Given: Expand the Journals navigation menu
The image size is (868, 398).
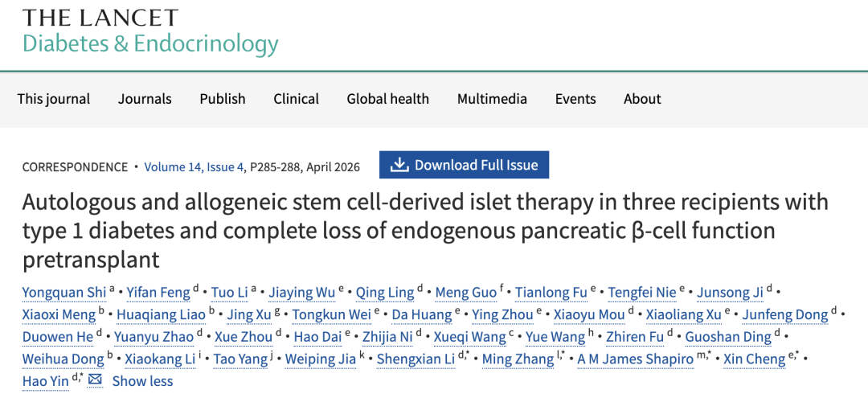Looking at the screenshot, I should pyautogui.click(x=145, y=99).
